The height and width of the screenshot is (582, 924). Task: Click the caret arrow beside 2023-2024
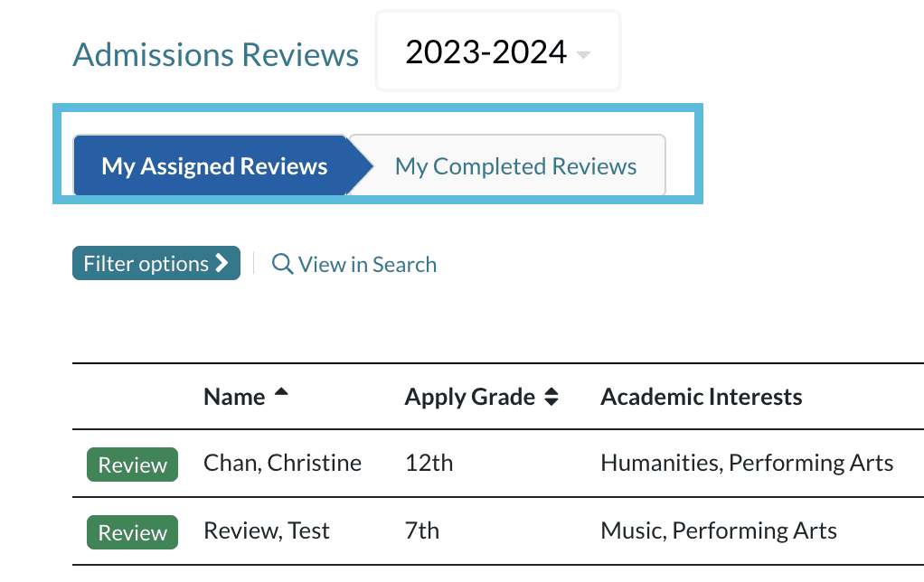click(x=583, y=55)
